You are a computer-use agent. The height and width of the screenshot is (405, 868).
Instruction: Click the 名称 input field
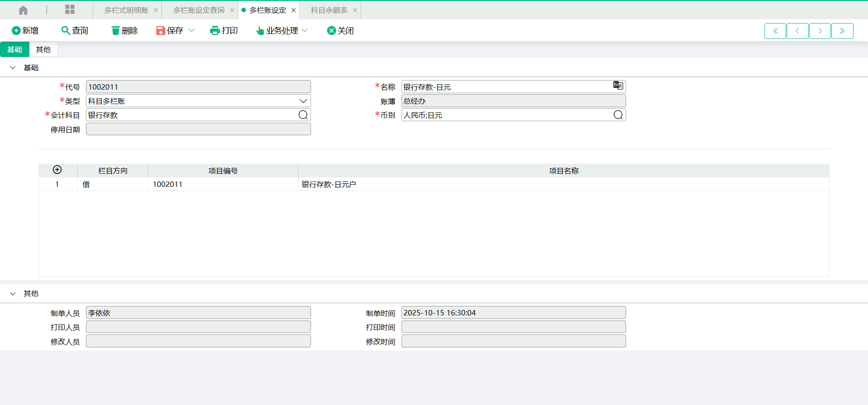505,87
